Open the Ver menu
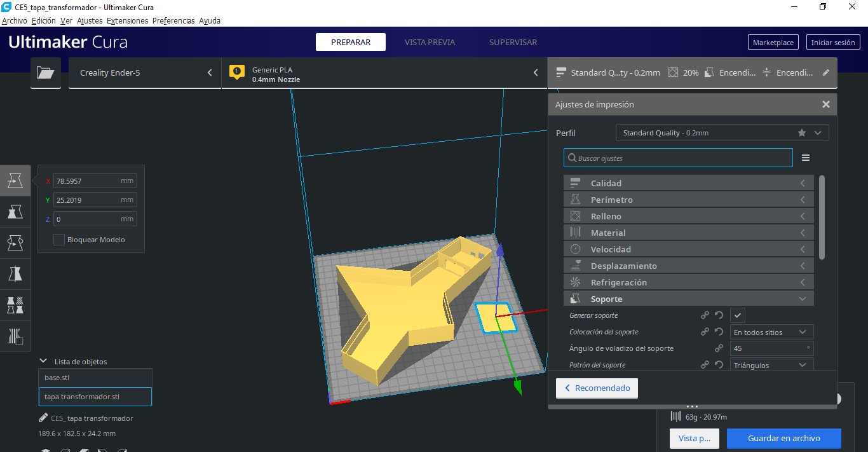Image resolution: width=868 pixels, height=452 pixels. [x=66, y=20]
